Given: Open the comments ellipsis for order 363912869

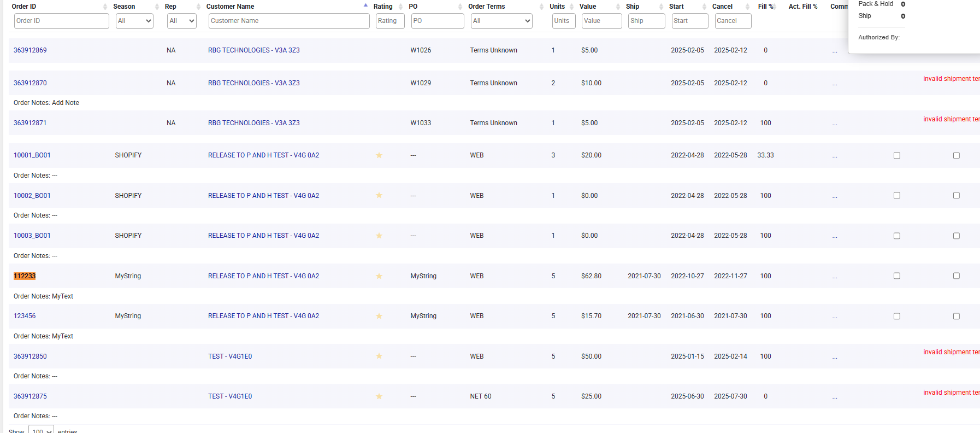Looking at the screenshot, I should point(834,51).
